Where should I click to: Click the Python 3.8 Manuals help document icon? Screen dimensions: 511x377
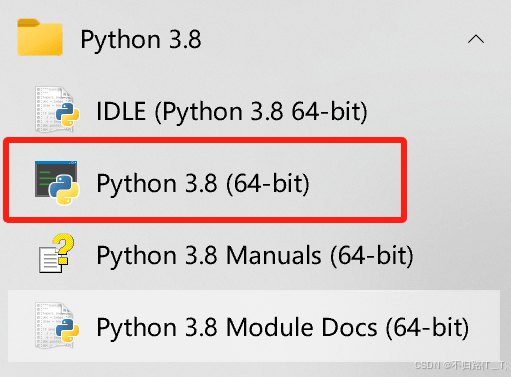57,253
